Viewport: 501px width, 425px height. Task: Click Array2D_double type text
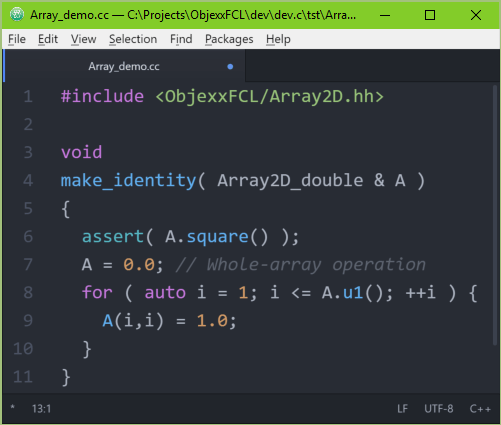[x=290, y=181]
